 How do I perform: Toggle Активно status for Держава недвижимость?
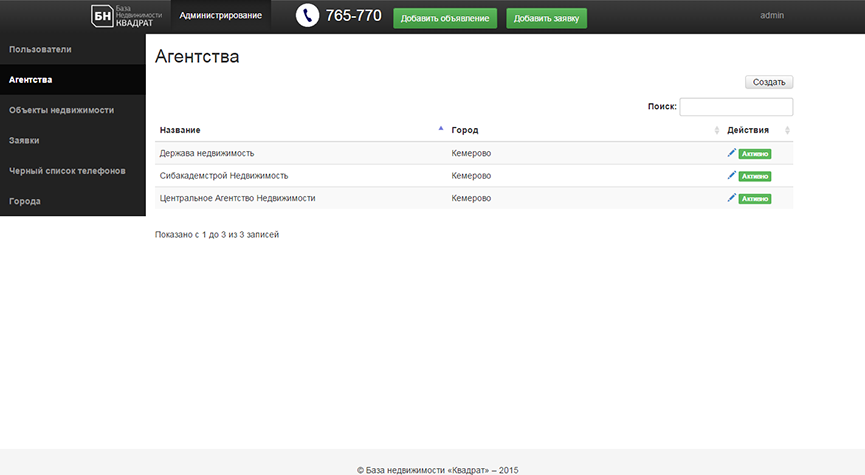[x=755, y=154]
